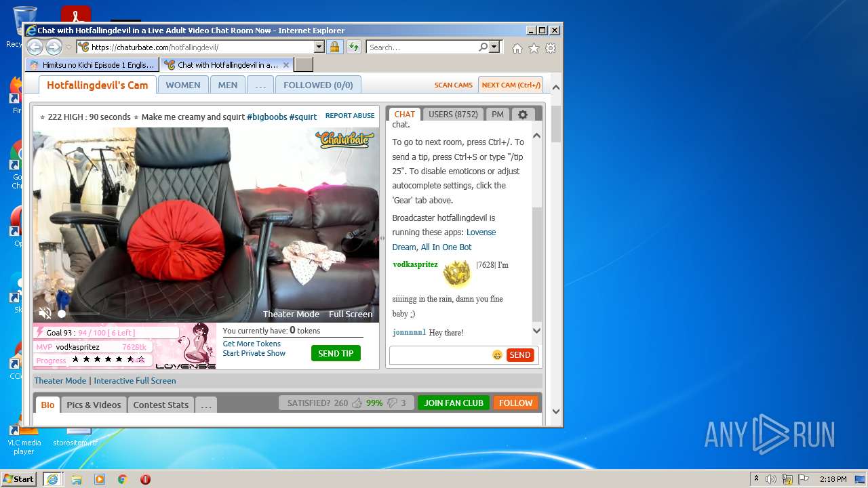Click the network tray icon
868x488 pixels.
[787, 479]
